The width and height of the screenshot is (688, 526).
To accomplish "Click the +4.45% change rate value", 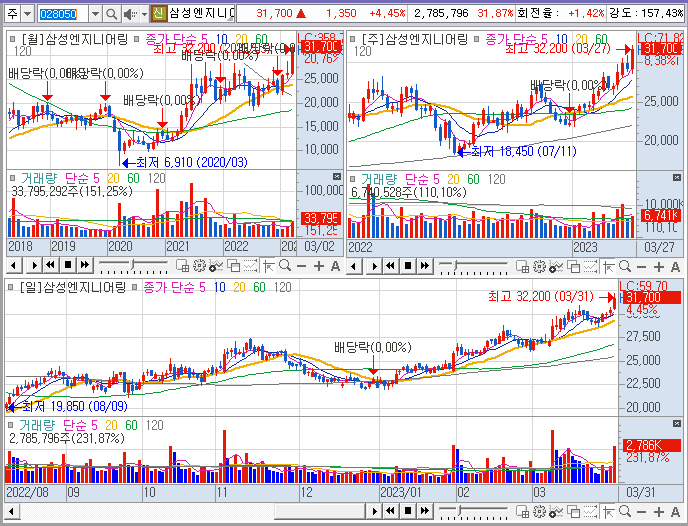I will (x=387, y=14).
